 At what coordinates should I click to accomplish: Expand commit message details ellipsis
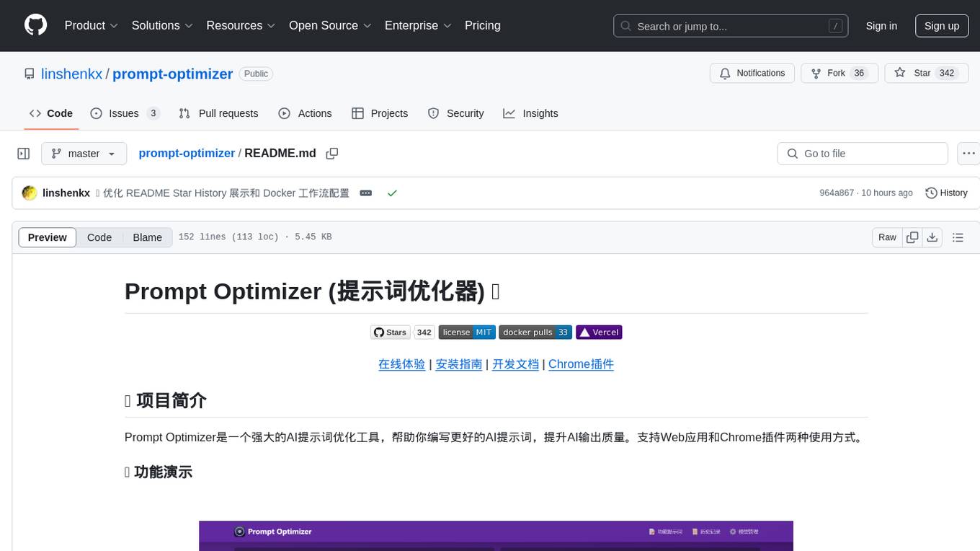point(366,193)
